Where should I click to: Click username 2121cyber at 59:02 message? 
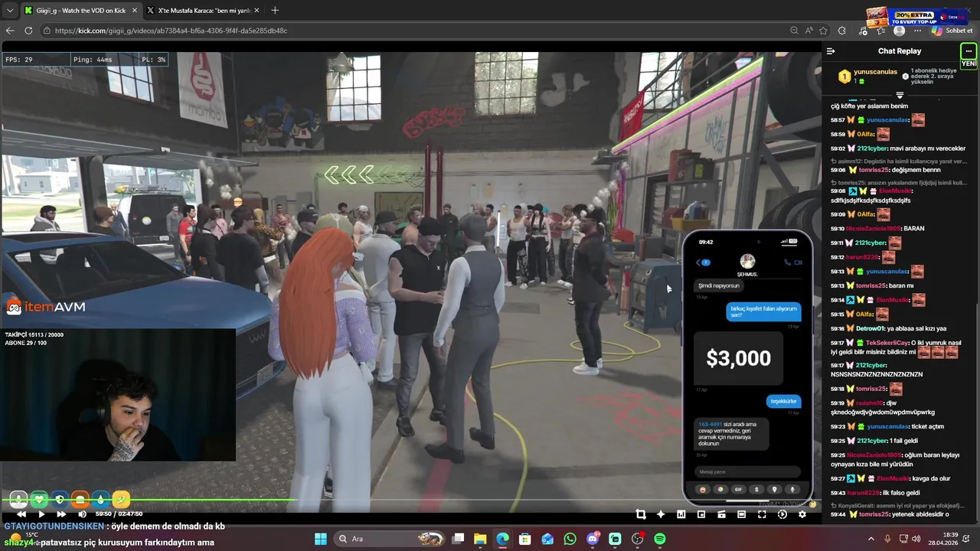[872, 148]
